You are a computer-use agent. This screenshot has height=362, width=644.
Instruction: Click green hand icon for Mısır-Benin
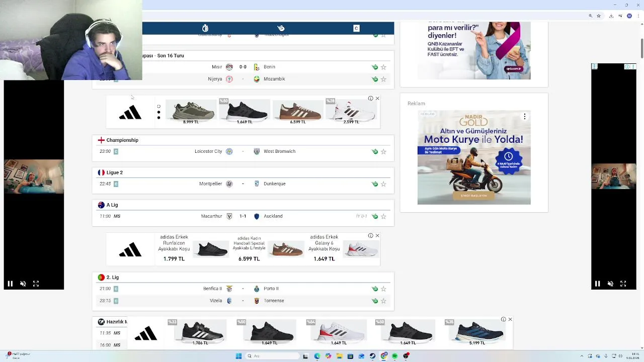click(375, 67)
